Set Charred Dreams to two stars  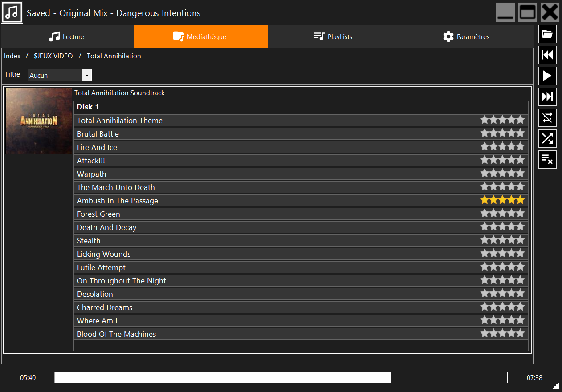tap(493, 307)
